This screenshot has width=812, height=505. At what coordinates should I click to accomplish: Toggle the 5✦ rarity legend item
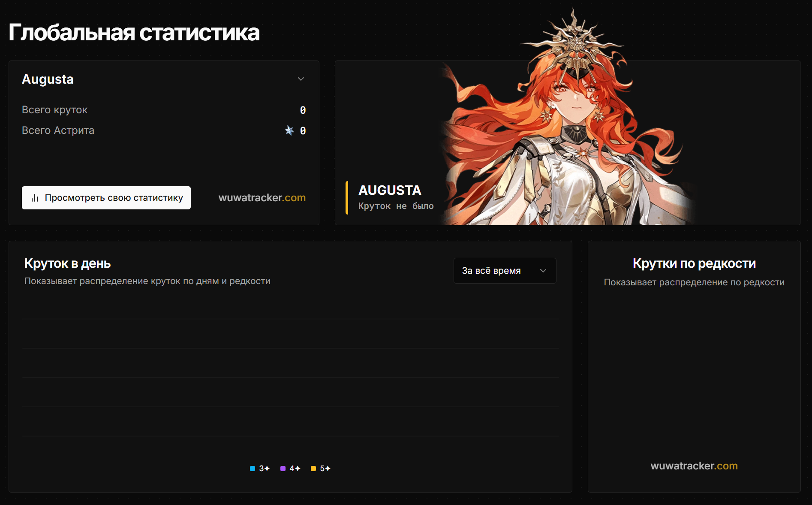(x=321, y=469)
